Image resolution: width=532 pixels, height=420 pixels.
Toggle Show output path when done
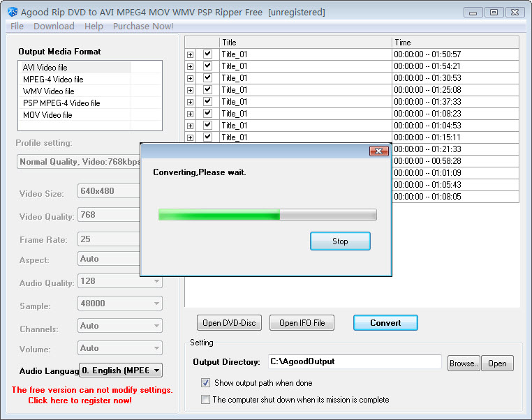pyautogui.click(x=205, y=383)
